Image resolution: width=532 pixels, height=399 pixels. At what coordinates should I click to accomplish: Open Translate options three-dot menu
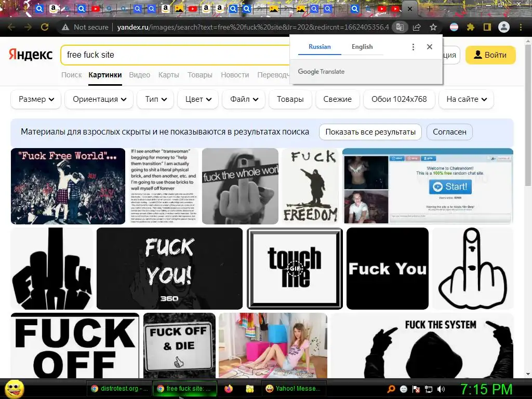[x=413, y=47]
